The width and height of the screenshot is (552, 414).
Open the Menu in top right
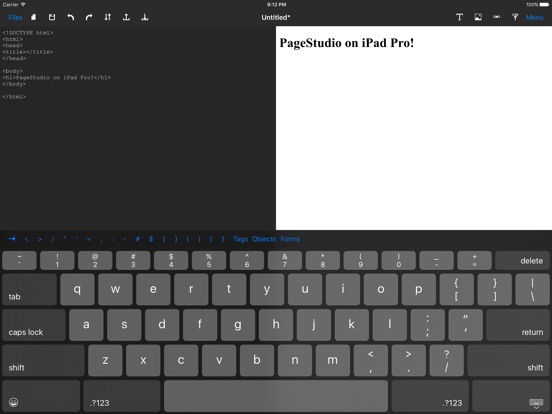coord(534,17)
